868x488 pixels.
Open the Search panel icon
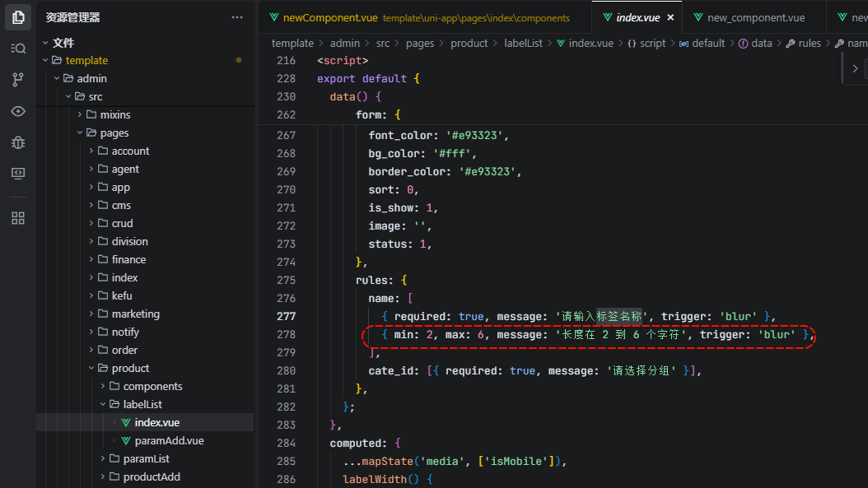point(18,49)
